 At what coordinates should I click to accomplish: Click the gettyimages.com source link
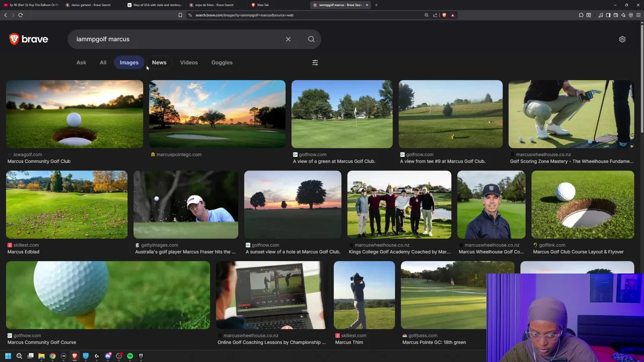click(x=159, y=245)
